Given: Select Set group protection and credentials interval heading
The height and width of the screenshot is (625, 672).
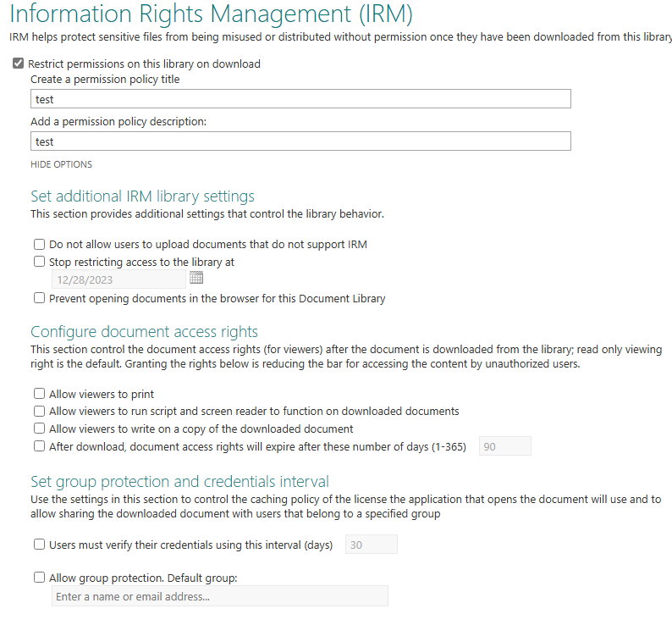Looking at the screenshot, I should tap(179, 482).
